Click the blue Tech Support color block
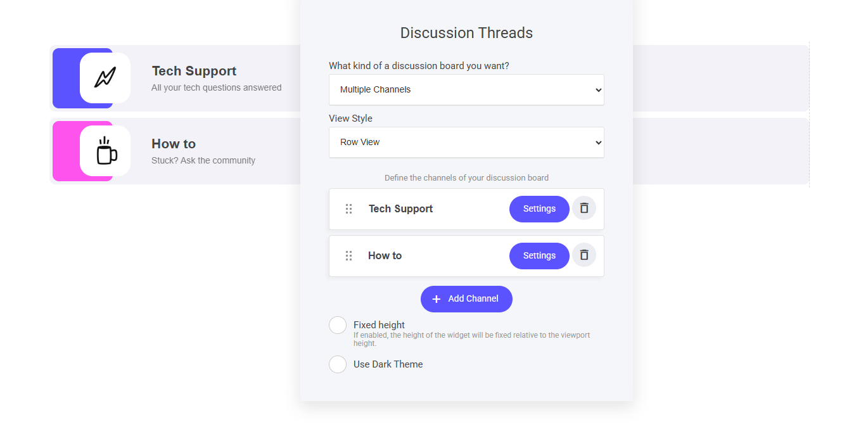The height and width of the screenshot is (429, 868). (66, 78)
